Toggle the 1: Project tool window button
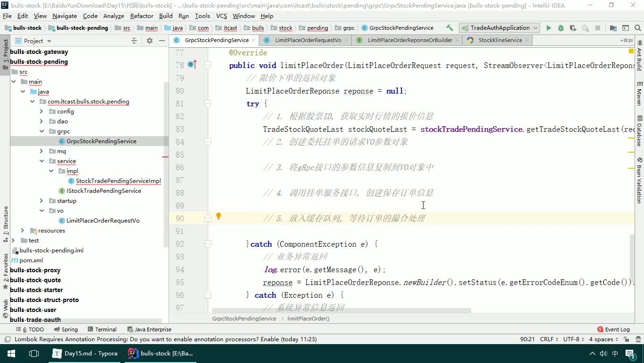644x363 pixels. [5, 54]
